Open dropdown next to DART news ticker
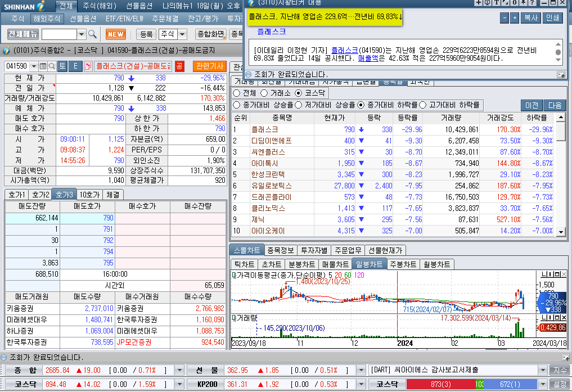Viewport: 572px width, 392px height. click(543, 371)
